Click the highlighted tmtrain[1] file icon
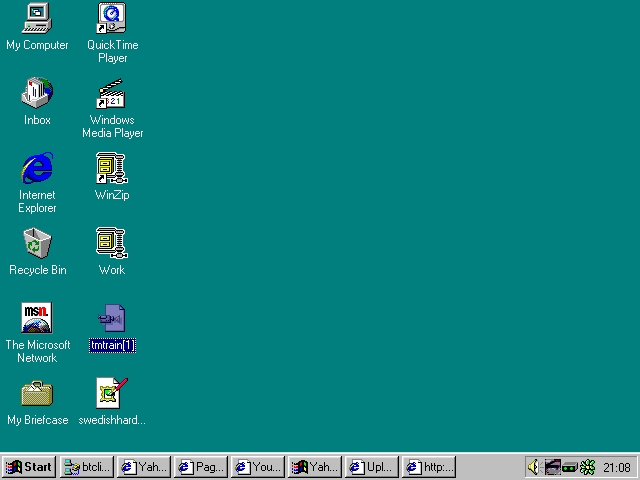This screenshot has width=640, height=480. [112, 320]
